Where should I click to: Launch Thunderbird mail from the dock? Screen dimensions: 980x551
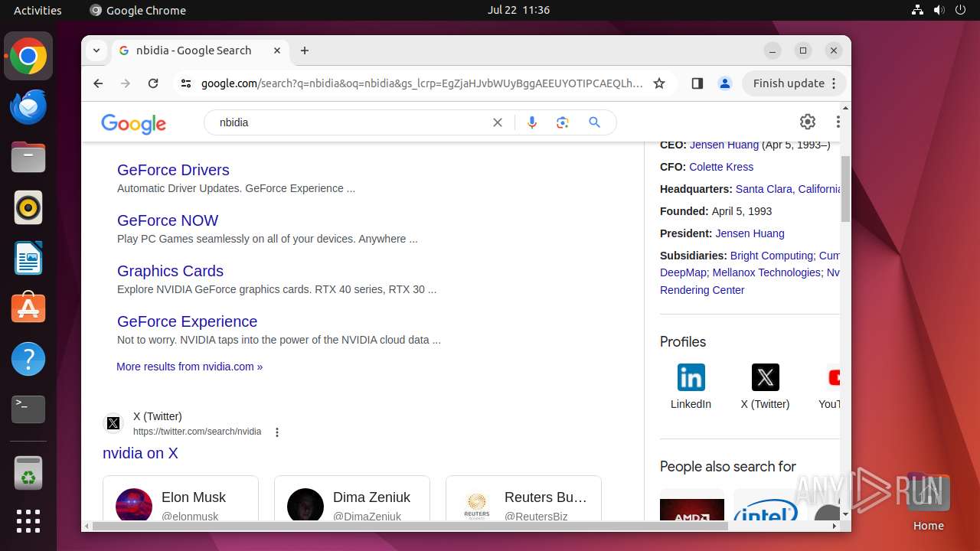coord(28,106)
